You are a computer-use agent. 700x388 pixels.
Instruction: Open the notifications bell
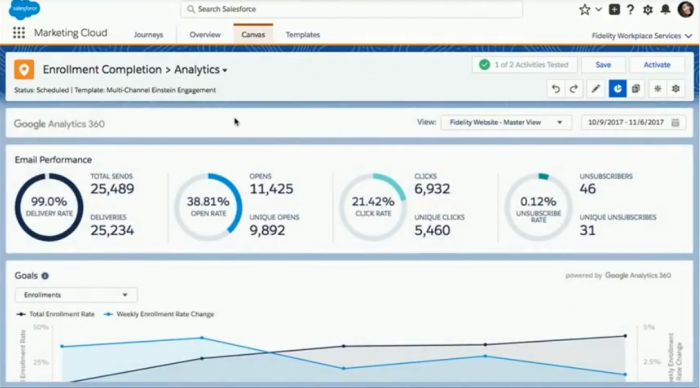click(x=665, y=9)
